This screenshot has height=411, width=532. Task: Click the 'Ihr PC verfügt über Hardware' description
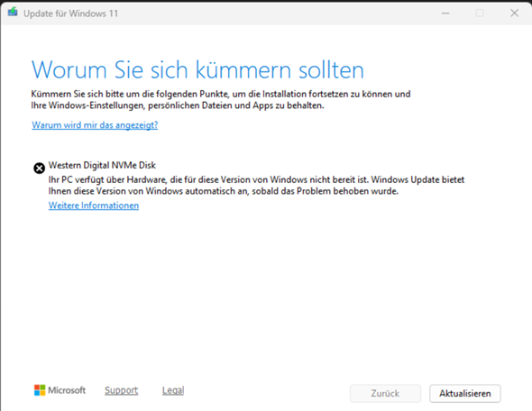click(256, 186)
